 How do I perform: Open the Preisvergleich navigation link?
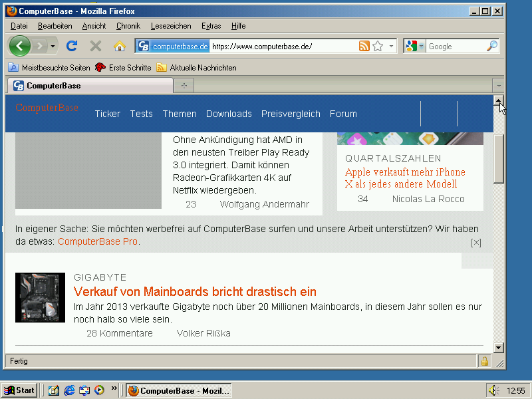pyautogui.click(x=291, y=114)
